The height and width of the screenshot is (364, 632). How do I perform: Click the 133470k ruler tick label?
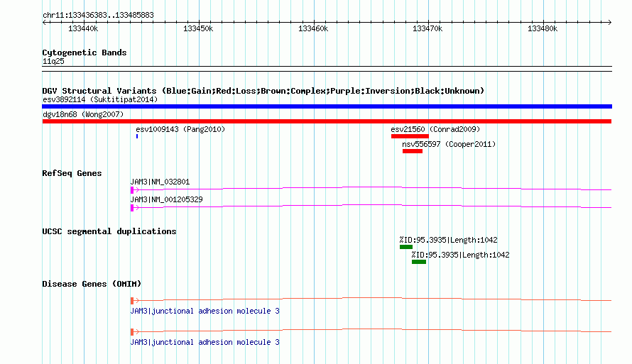point(427,29)
